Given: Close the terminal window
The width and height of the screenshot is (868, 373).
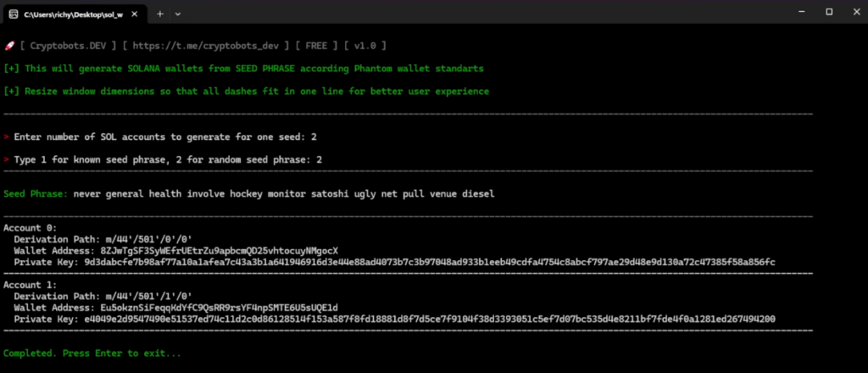Looking at the screenshot, I should pyautogui.click(x=854, y=12).
